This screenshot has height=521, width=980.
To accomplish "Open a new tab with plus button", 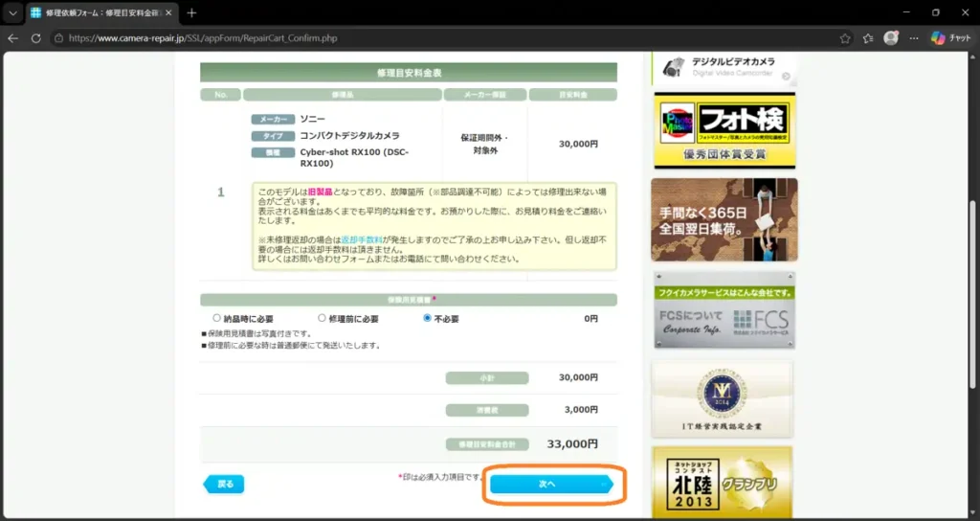I will [191, 12].
